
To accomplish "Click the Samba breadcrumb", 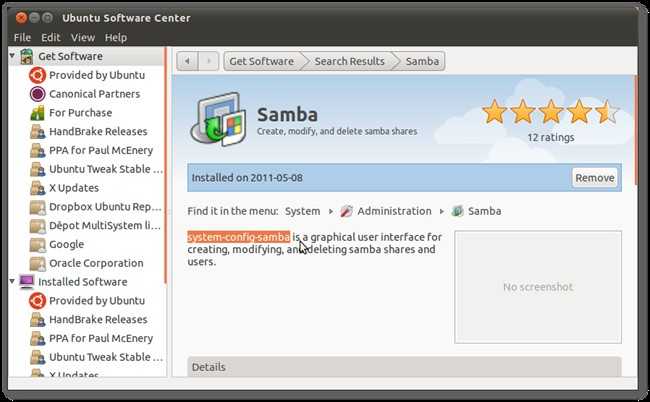I will (x=422, y=61).
